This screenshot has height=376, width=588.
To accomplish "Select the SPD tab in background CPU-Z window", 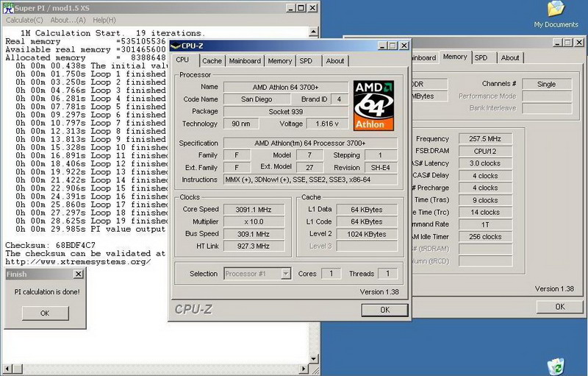I will click(x=481, y=58).
